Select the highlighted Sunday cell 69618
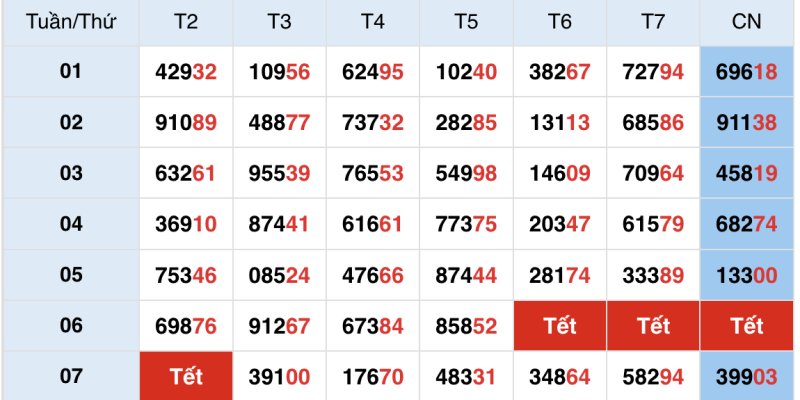Screen dimensions: 800x400 coord(747,72)
